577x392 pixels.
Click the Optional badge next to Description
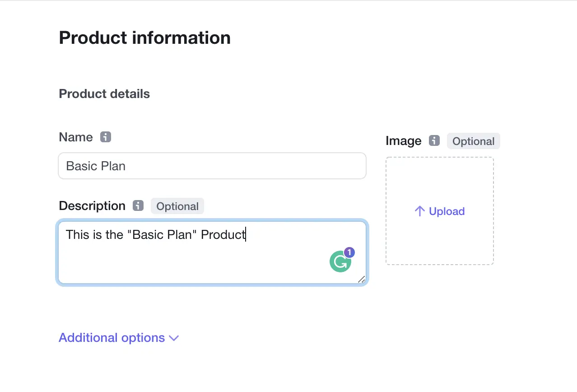pyautogui.click(x=177, y=206)
